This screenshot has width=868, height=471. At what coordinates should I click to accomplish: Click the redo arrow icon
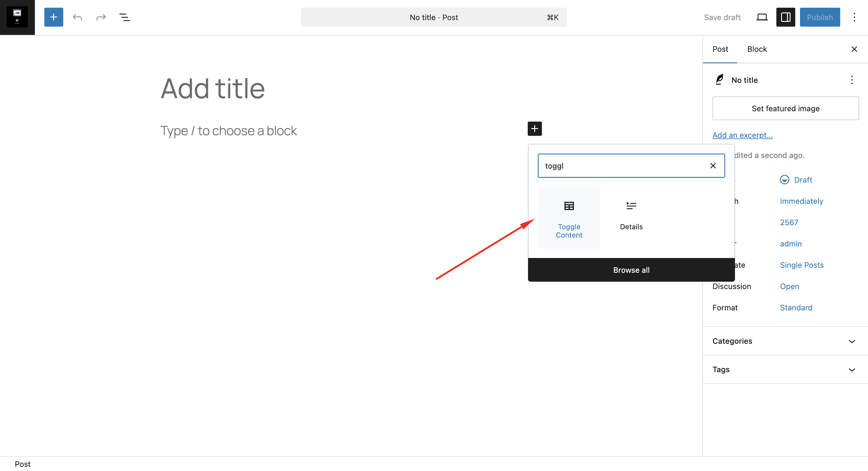(101, 17)
